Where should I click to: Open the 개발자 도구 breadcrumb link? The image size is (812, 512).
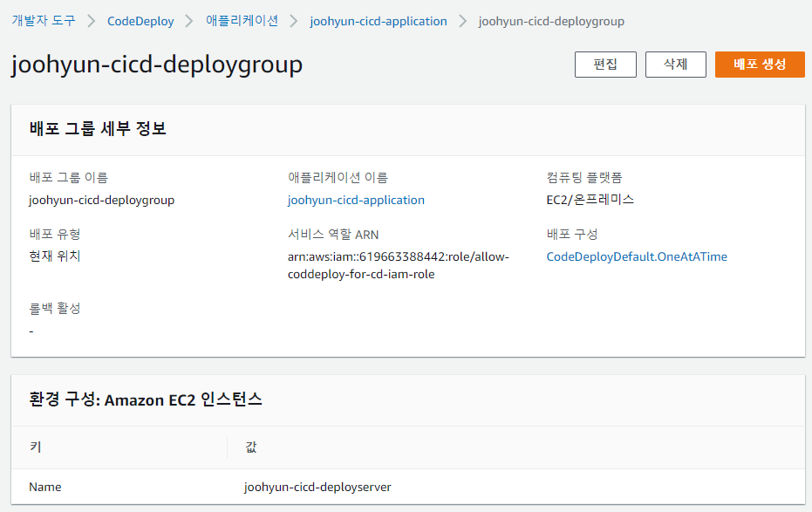click(x=44, y=21)
